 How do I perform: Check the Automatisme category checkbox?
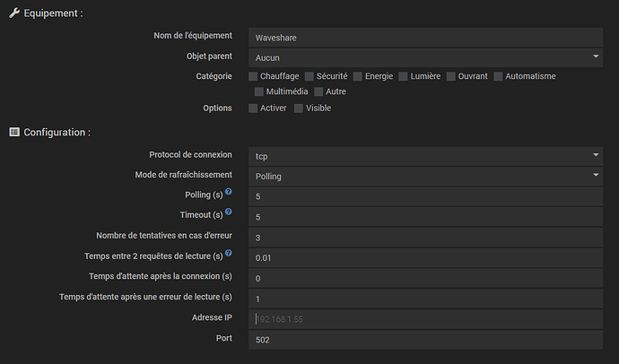coord(499,76)
